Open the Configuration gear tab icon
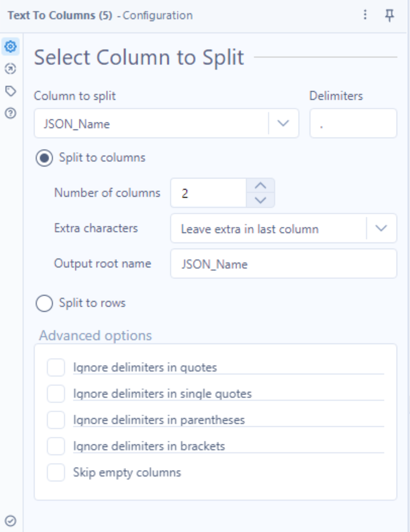The image size is (410, 532). tap(11, 46)
